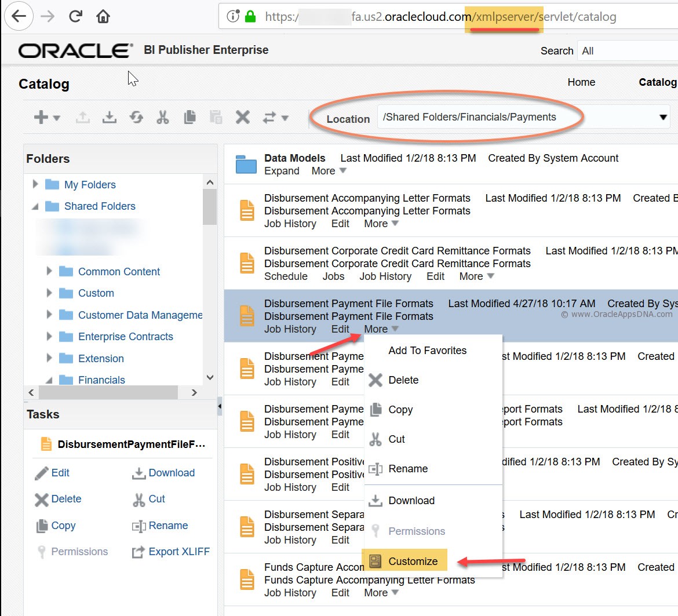Open the Location path dropdown arrow

pos(663,117)
